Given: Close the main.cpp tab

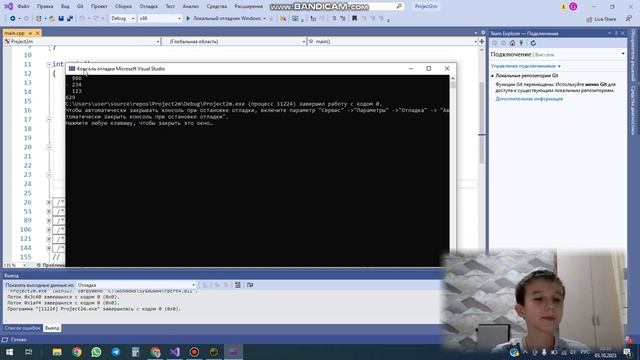Looking at the screenshot, I should pyautogui.click(x=38, y=33).
